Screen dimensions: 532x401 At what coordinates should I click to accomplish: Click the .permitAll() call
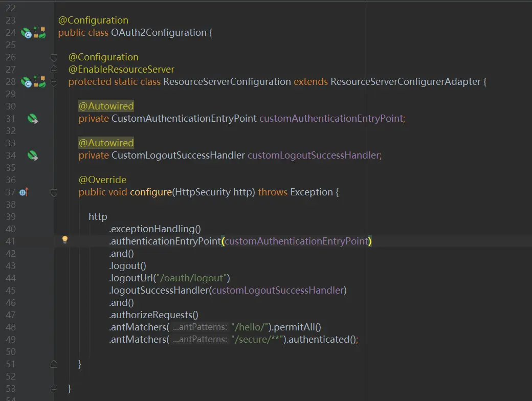[296, 327]
